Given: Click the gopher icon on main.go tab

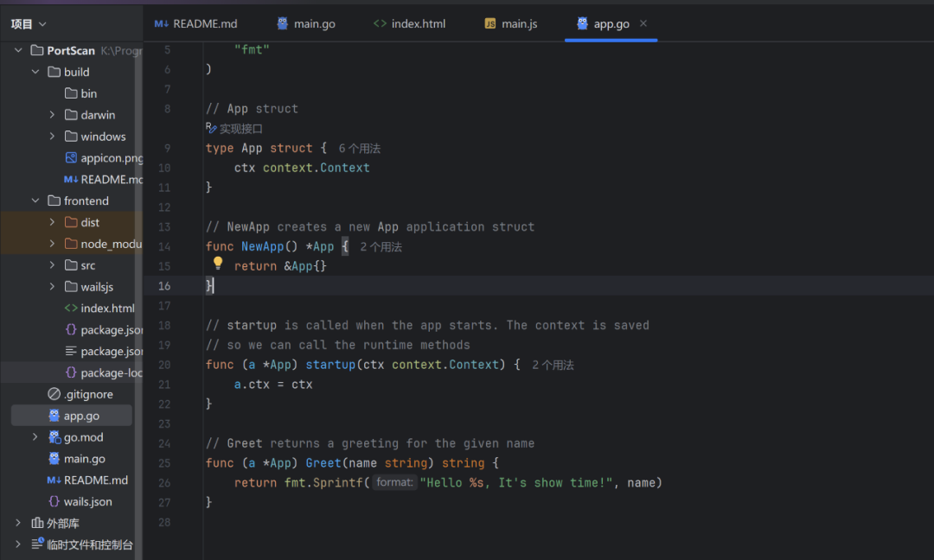Looking at the screenshot, I should pyautogui.click(x=282, y=23).
